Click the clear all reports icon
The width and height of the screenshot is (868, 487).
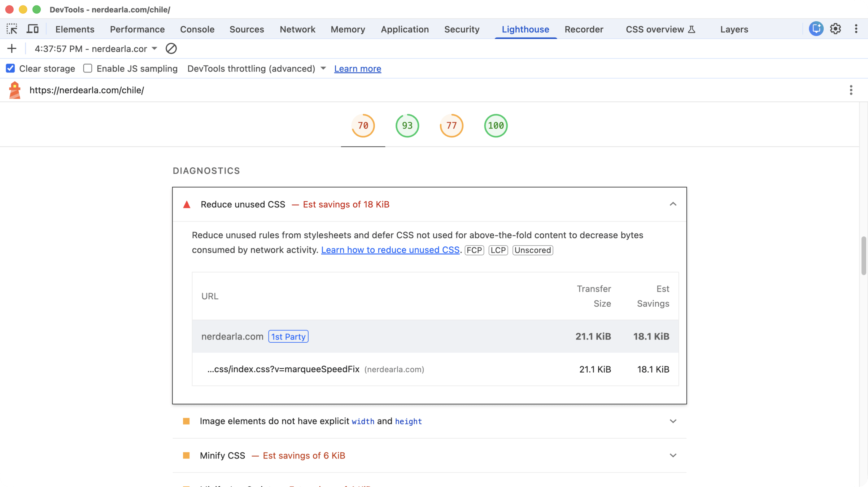(x=171, y=49)
